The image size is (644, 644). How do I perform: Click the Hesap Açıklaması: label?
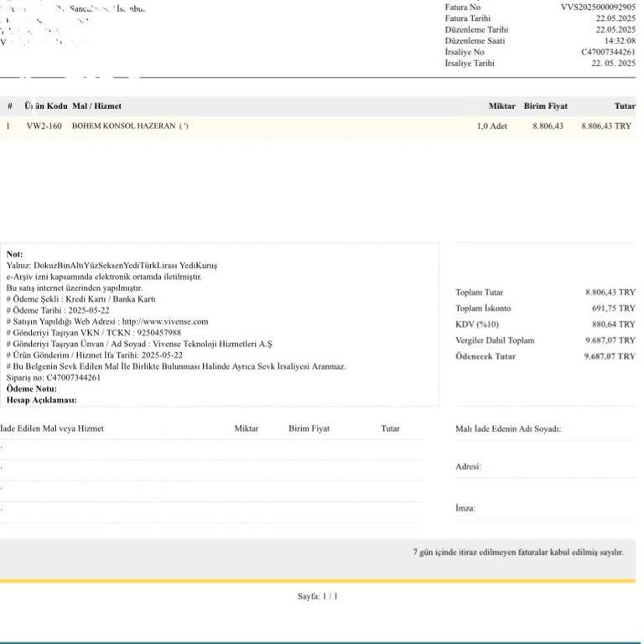(x=41, y=400)
